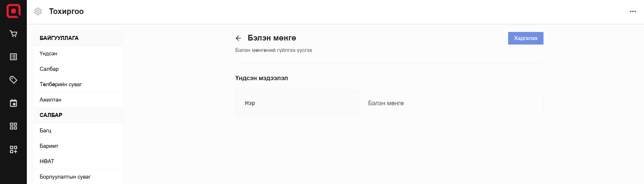Open the price tag products icon

(x=13, y=80)
